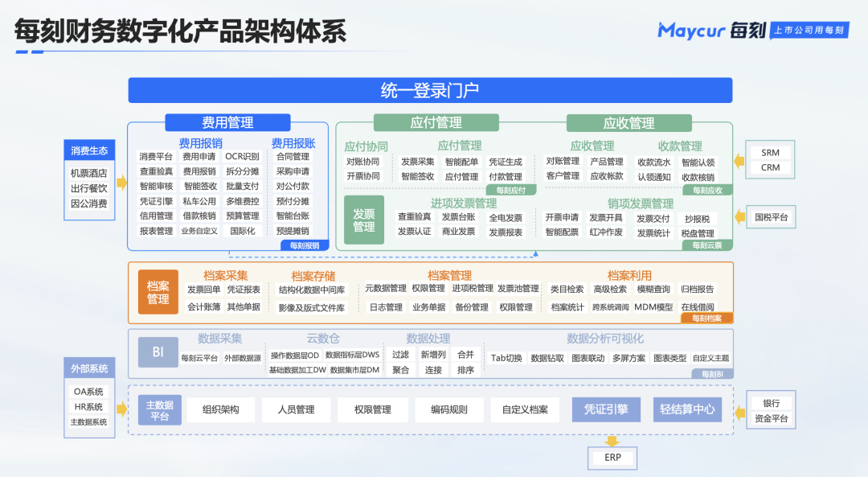868x477 pixels.
Task: Select the 每刻报销 tag
Action: (305, 245)
